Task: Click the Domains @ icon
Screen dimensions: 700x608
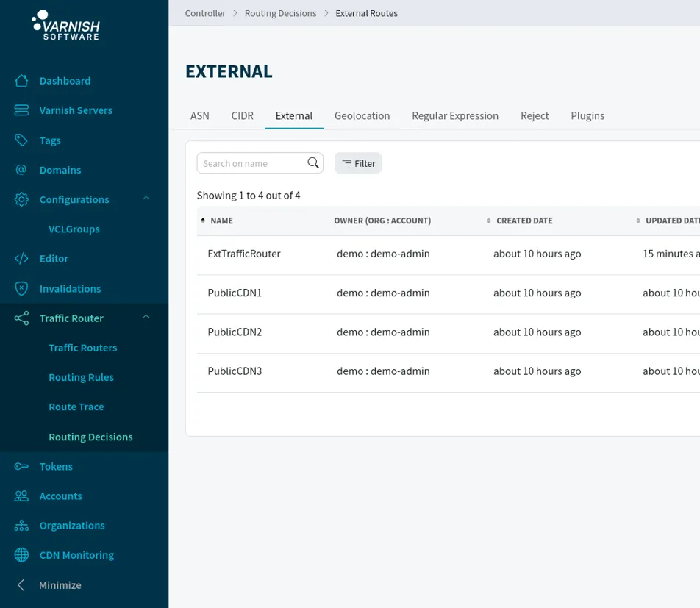Action: click(21, 170)
